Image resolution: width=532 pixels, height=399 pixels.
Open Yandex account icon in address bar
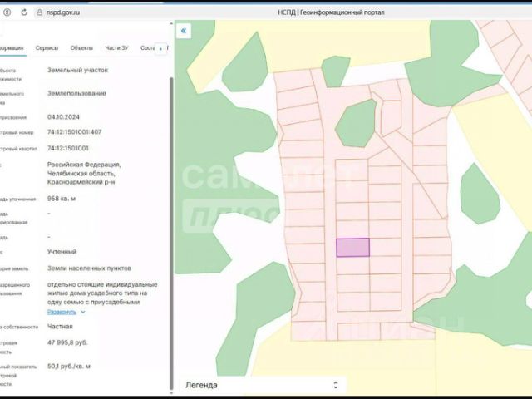click(x=7, y=12)
